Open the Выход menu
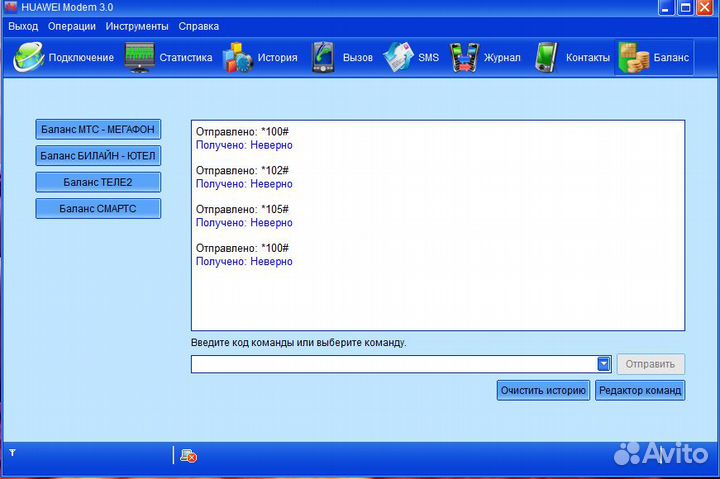Image resolution: width=720 pixels, height=479 pixels. (22, 26)
